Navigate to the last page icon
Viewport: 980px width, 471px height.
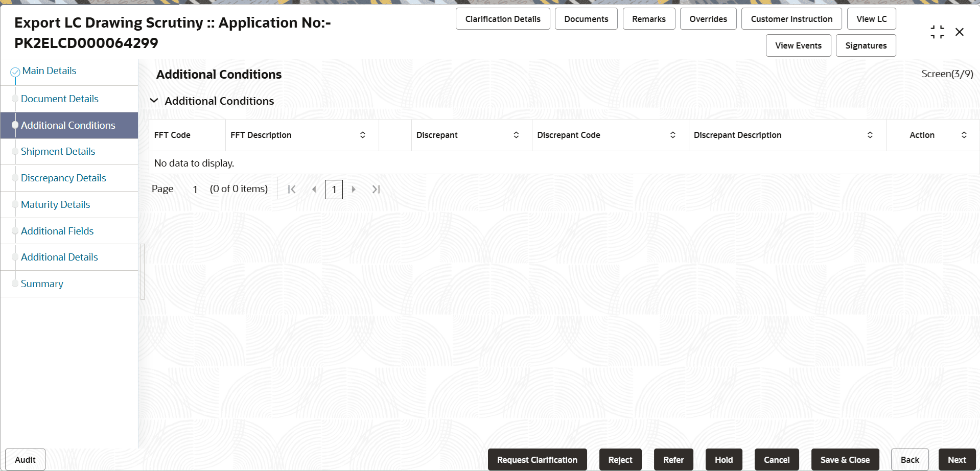376,189
